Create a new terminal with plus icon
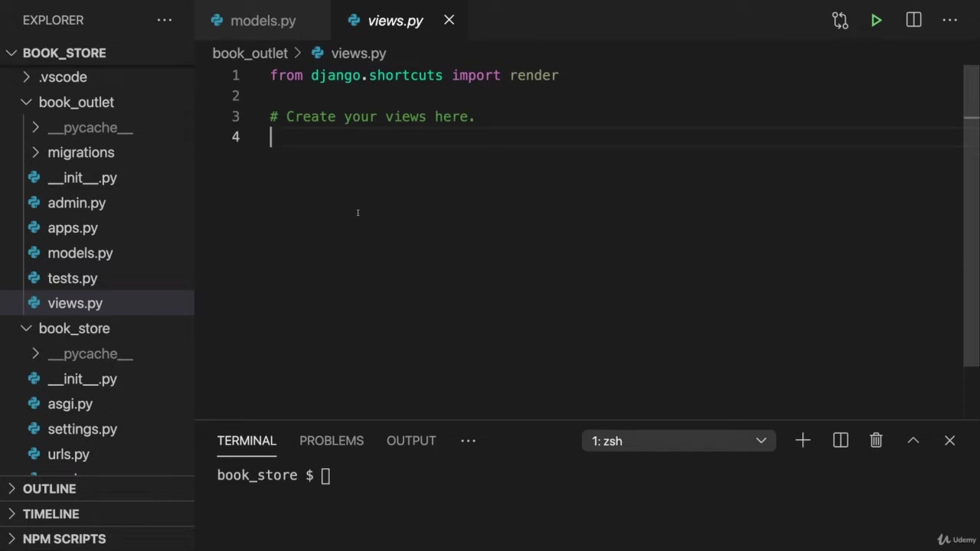The height and width of the screenshot is (551, 980). (x=802, y=440)
